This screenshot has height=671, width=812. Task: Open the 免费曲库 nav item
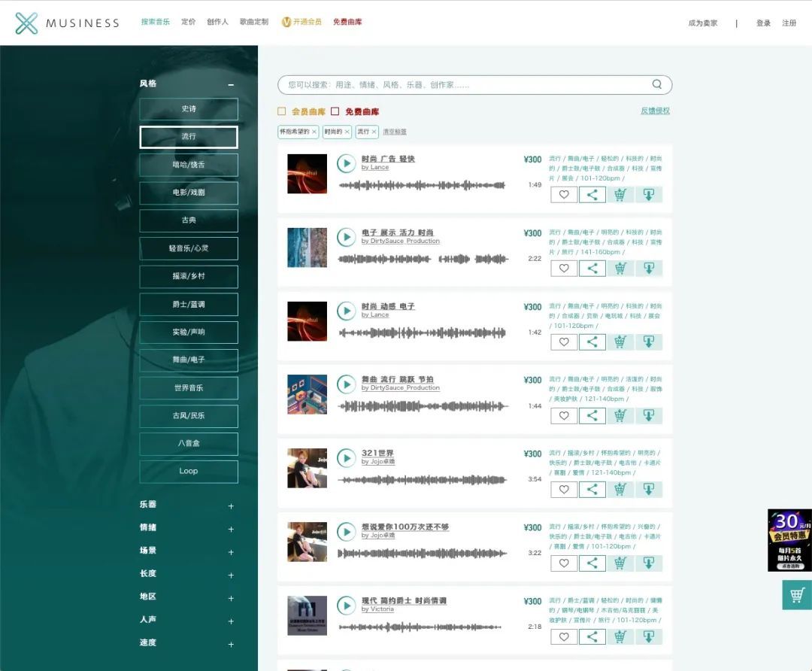tap(347, 22)
